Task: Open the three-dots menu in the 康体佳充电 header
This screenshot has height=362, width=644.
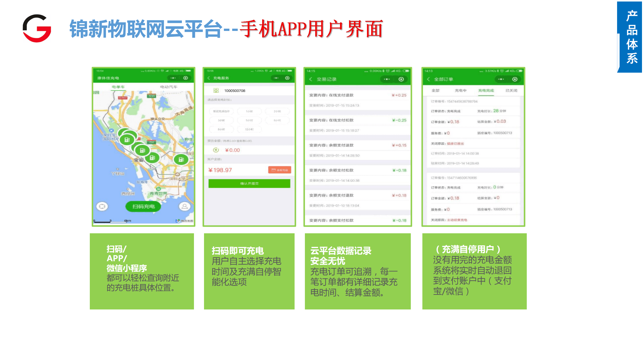Action: (173, 78)
